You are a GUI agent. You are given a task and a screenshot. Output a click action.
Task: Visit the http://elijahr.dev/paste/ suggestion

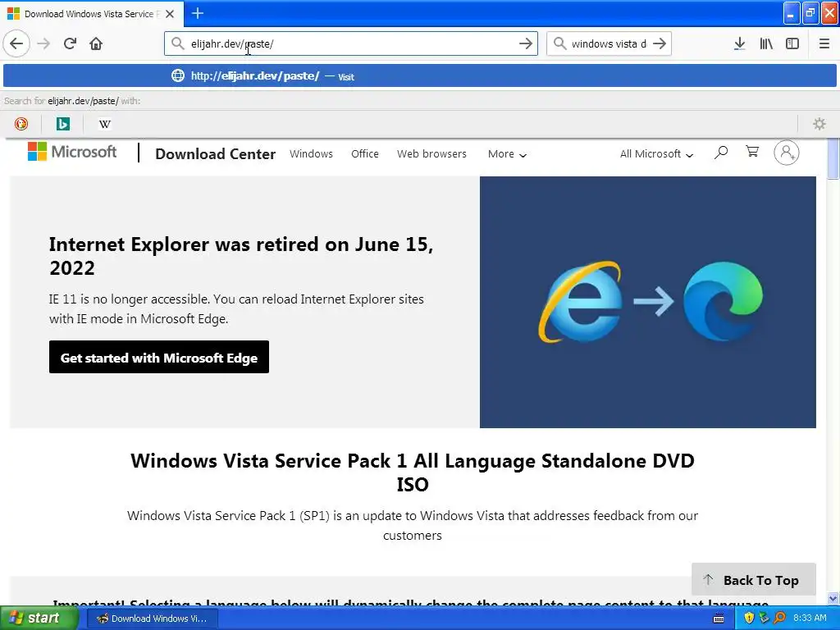[419, 76]
